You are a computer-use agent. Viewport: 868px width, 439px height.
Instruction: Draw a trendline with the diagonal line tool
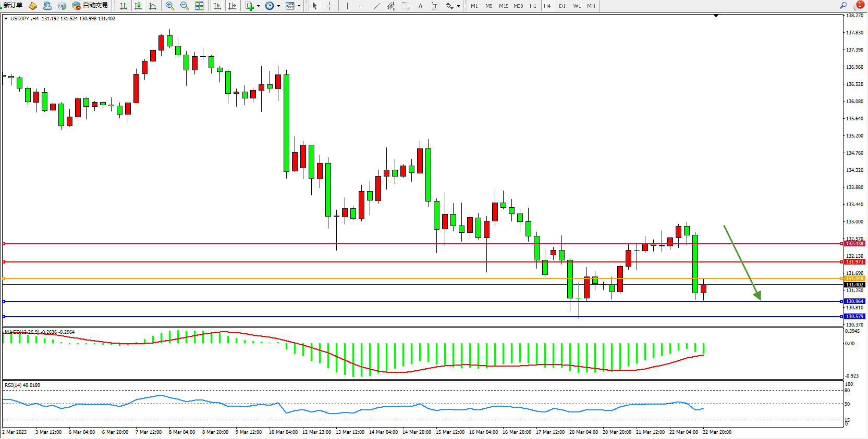coord(377,6)
